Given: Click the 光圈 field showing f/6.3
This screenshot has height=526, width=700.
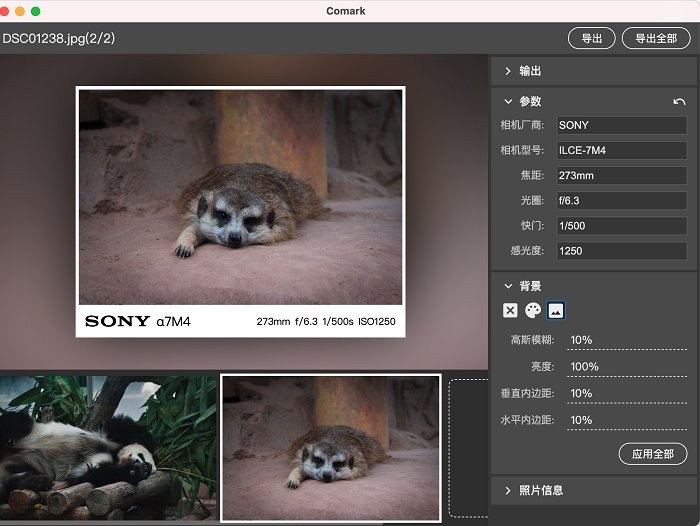Looking at the screenshot, I should coord(621,200).
